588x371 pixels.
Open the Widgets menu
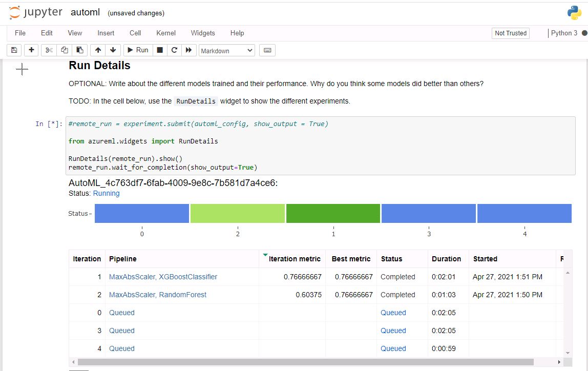[x=203, y=33]
